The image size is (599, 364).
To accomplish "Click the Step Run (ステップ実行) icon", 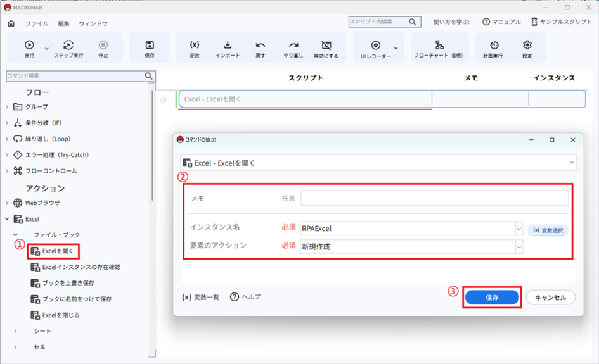I will tap(68, 46).
